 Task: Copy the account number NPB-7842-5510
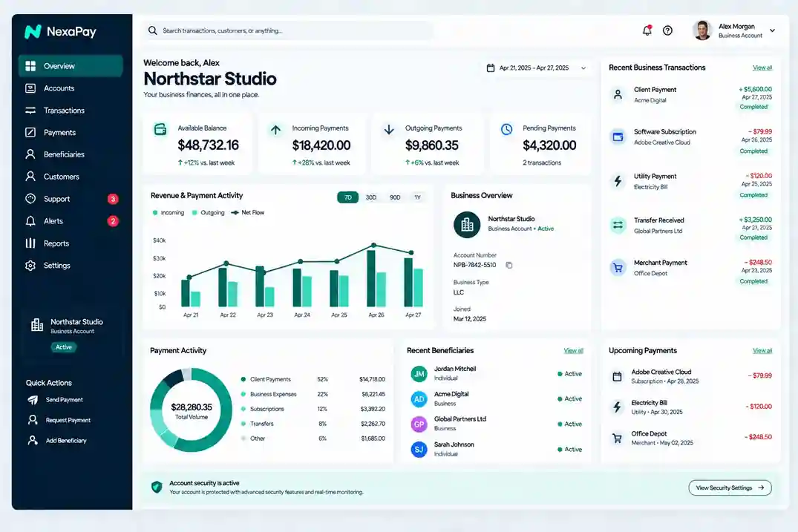508,265
